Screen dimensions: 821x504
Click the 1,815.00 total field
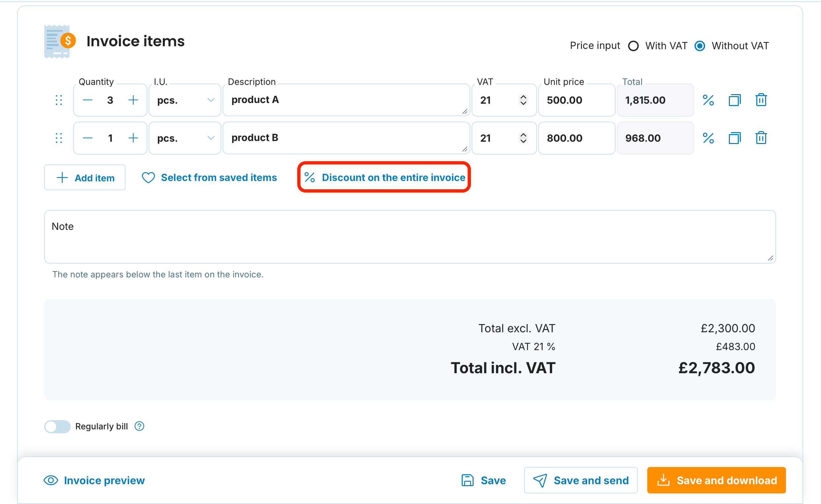point(656,100)
